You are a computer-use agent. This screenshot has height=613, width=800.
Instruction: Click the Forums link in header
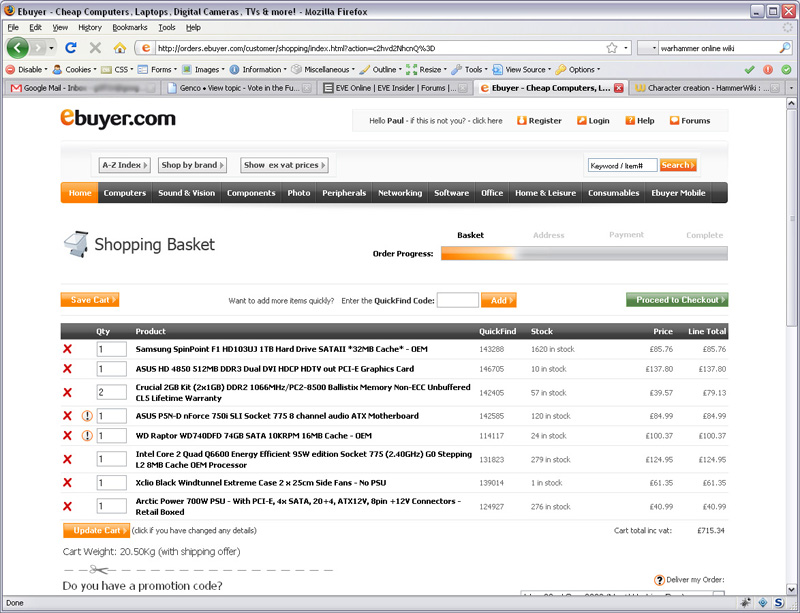[690, 121]
